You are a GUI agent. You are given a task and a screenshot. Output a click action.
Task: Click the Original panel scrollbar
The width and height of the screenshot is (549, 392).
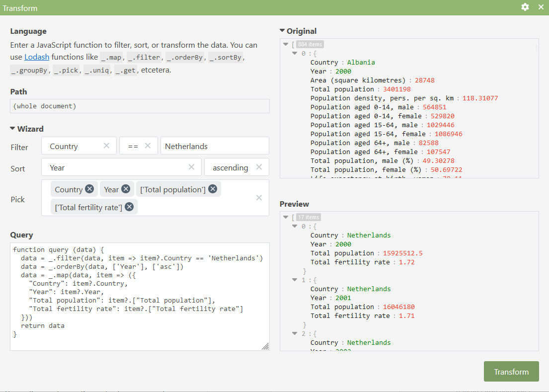pos(537,48)
